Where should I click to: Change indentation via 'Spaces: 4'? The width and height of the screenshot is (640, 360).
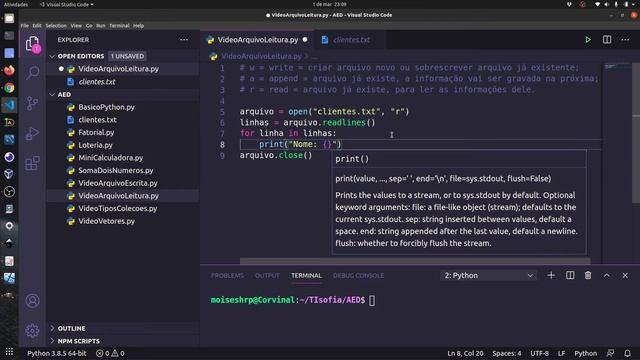(x=507, y=353)
